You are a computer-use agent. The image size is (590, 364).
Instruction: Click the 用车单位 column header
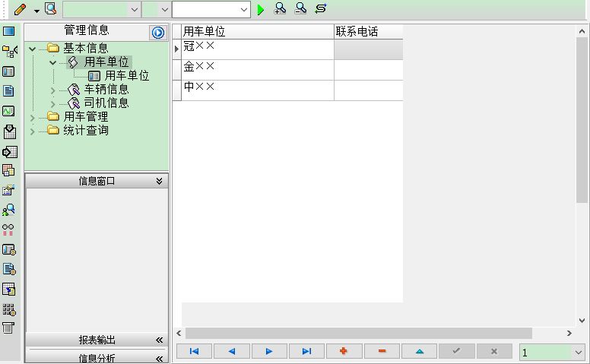click(258, 32)
